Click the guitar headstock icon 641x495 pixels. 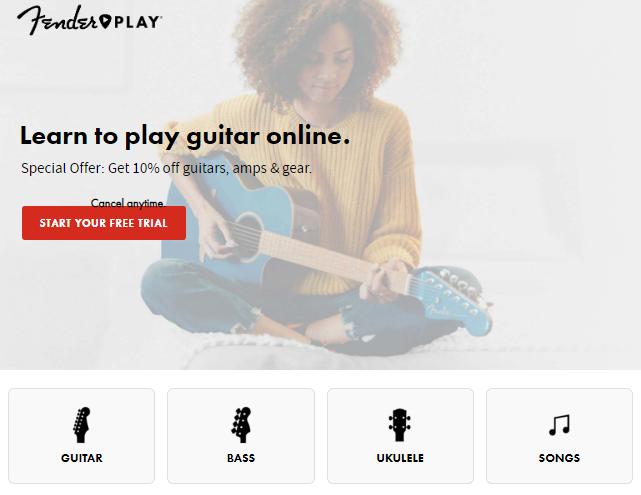81,425
